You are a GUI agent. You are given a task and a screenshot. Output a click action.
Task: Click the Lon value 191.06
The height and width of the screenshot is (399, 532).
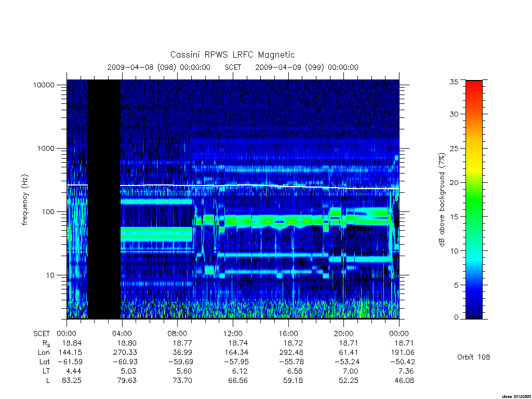(403, 352)
